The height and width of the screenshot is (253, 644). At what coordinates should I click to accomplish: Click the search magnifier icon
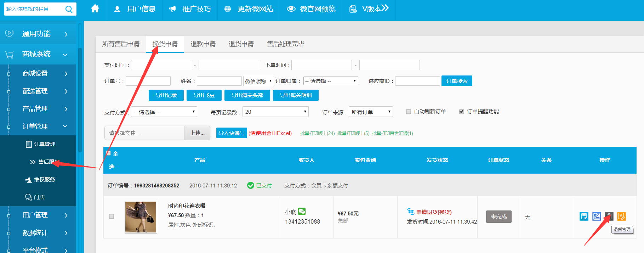(x=69, y=9)
